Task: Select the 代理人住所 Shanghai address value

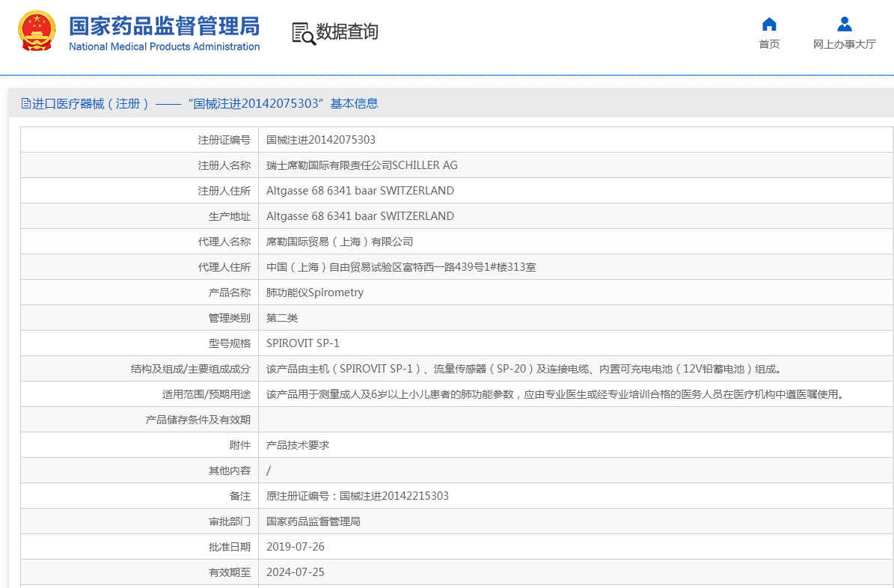Action: [x=402, y=267]
